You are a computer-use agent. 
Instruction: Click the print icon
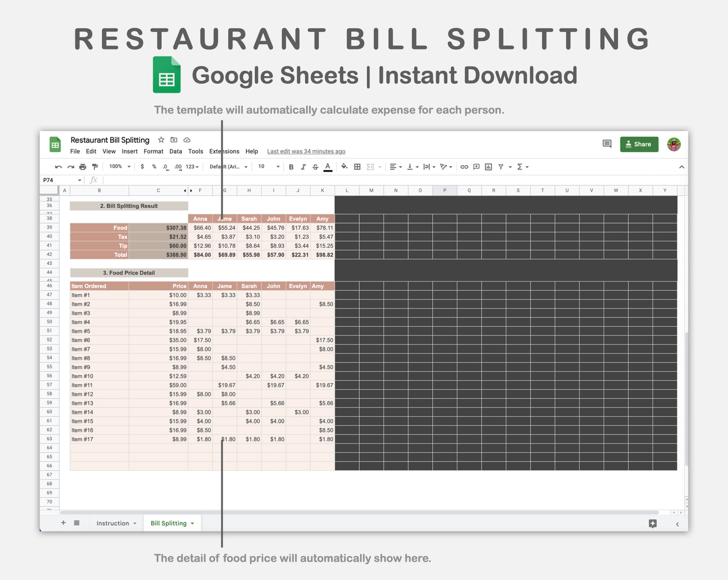point(83,167)
